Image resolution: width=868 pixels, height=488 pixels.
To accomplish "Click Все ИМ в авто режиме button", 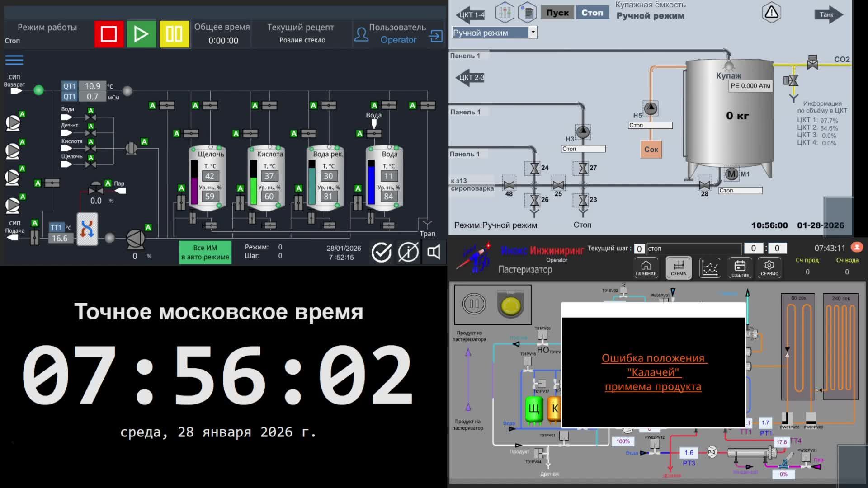I will pos(205,252).
